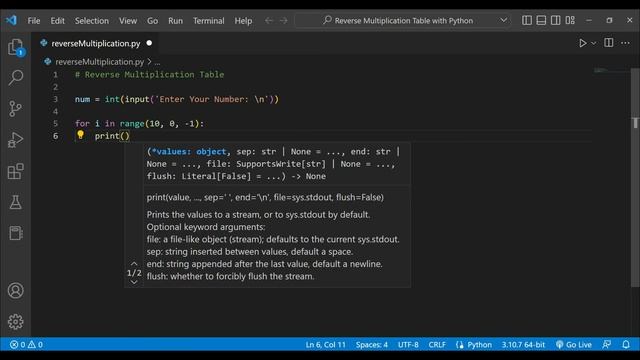Expand run options dropdown arrow

[x=593, y=43]
